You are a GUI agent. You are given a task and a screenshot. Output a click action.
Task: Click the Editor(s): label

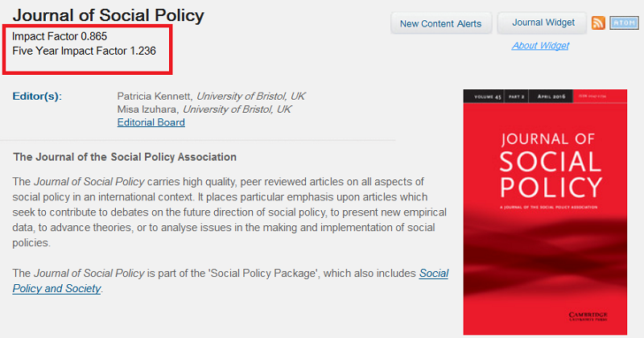pos(37,96)
